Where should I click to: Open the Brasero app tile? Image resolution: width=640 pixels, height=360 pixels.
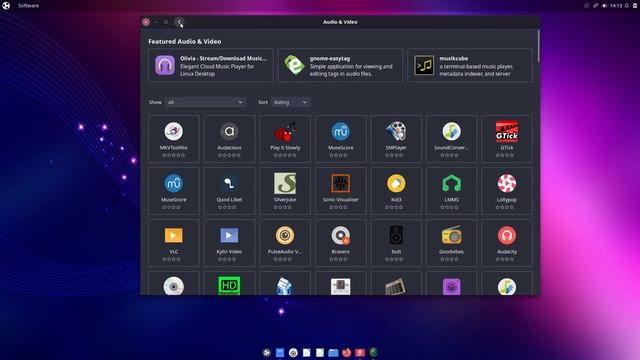pyautogui.click(x=340, y=243)
